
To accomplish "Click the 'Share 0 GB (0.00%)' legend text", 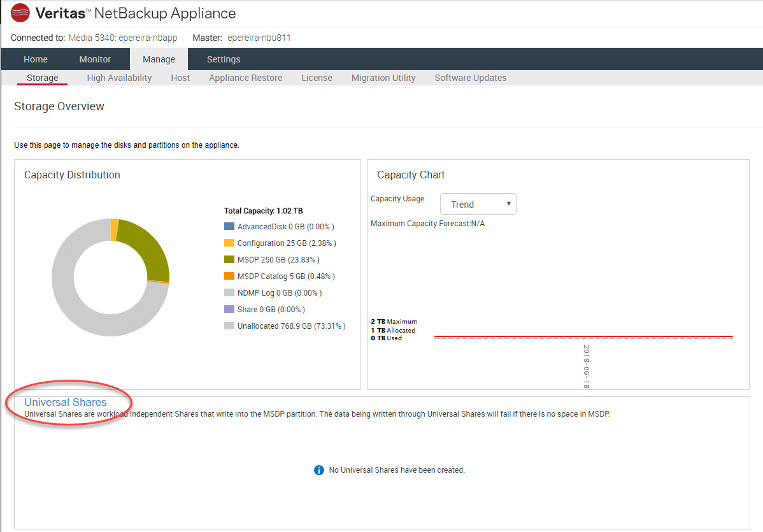I will click(x=271, y=310).
